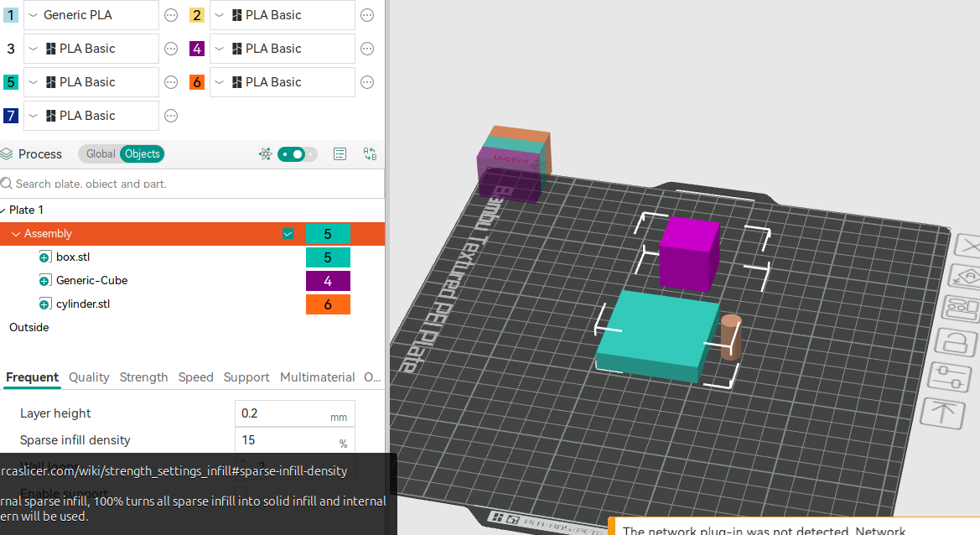The height and width of the screenshot is (535, 980).
Task: Open filament slot 2 PLA Basic dropdown
Action: 283,15
